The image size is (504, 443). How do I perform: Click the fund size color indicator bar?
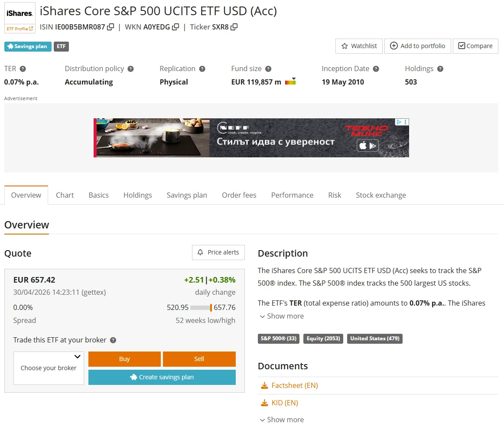[x=290, y=81]
